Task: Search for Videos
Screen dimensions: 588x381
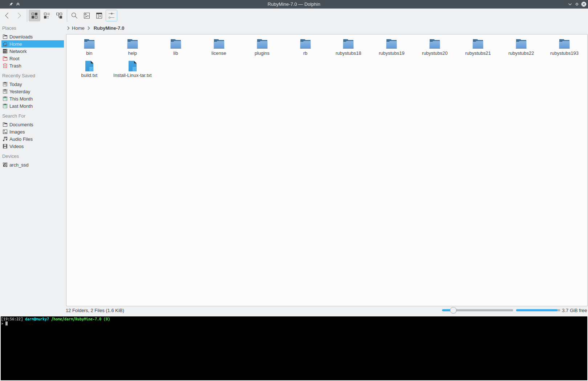Action: (x=33, y=146)
